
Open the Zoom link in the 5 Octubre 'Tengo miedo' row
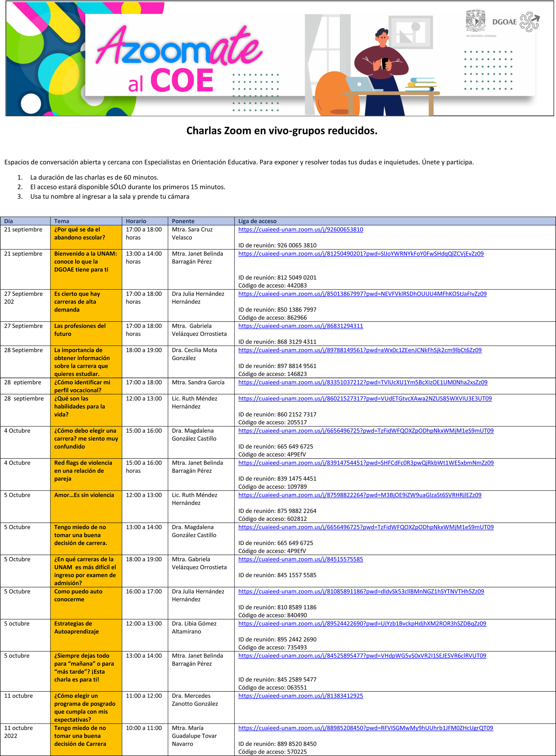coord(366,527)
